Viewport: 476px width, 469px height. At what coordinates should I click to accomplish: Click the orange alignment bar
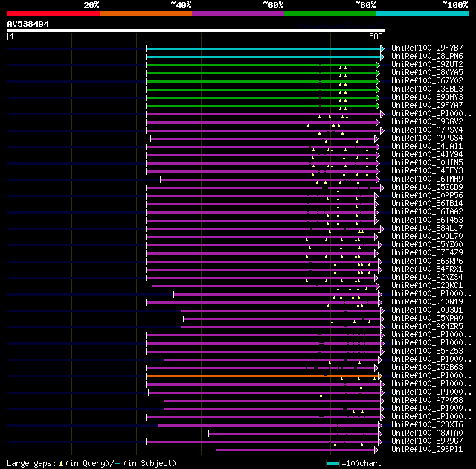click(x=262, y=377)
